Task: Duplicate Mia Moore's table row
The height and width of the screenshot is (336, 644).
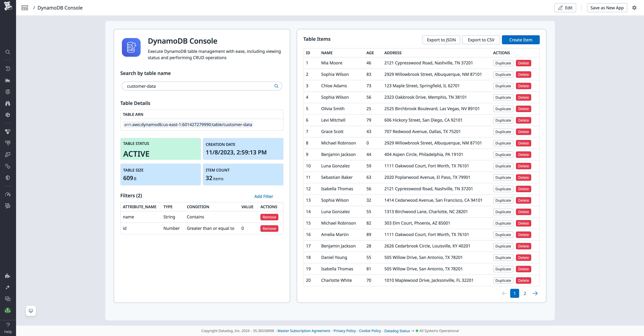Action: pyautogui.click(x=503, y=63)
